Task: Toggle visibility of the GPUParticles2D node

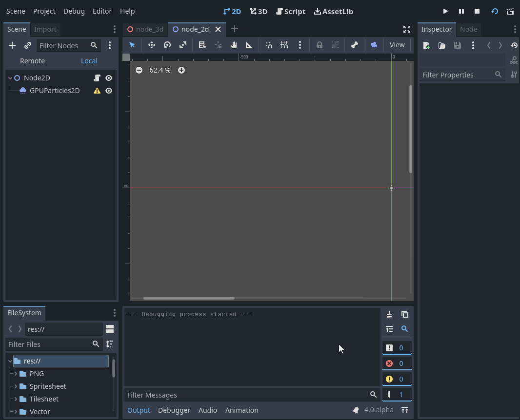Action: pos(108,91)
